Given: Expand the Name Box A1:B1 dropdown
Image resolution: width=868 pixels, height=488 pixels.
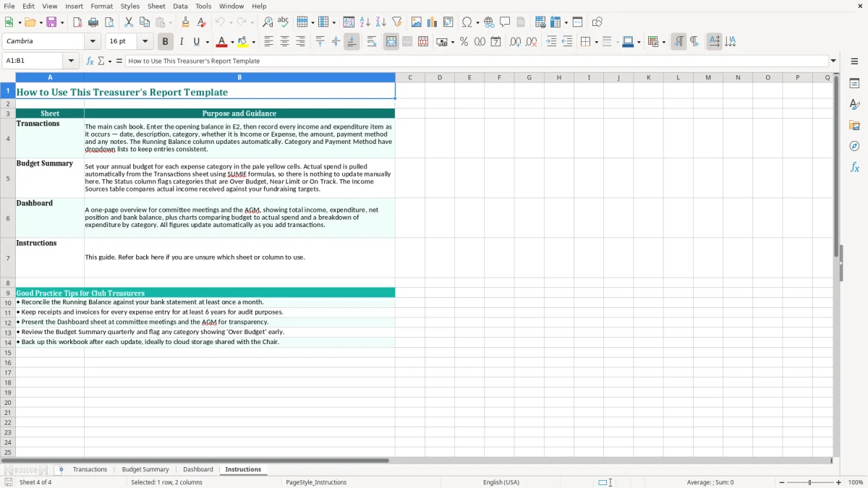Looking at the screenshot, I should pyautogui.click(x=71, y=61).
